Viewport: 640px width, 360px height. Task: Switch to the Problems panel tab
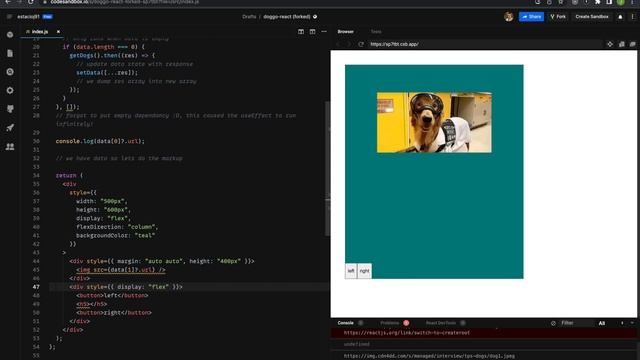(390, 323)
